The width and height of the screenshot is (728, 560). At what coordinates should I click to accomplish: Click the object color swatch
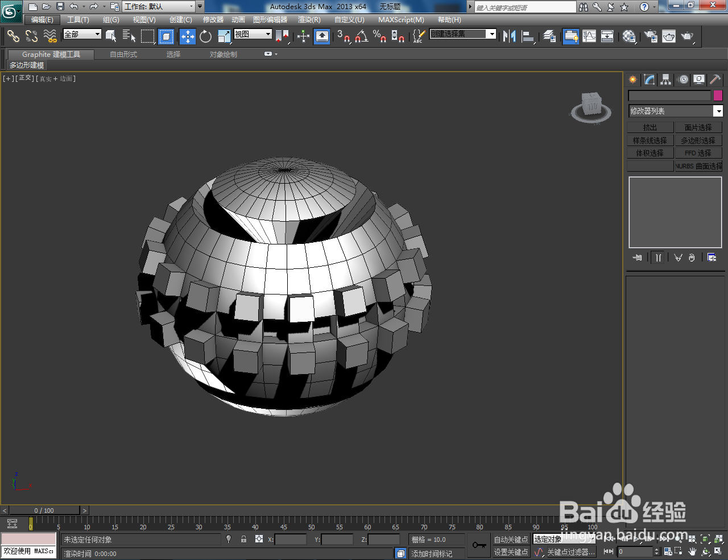[x=718, y=95]
